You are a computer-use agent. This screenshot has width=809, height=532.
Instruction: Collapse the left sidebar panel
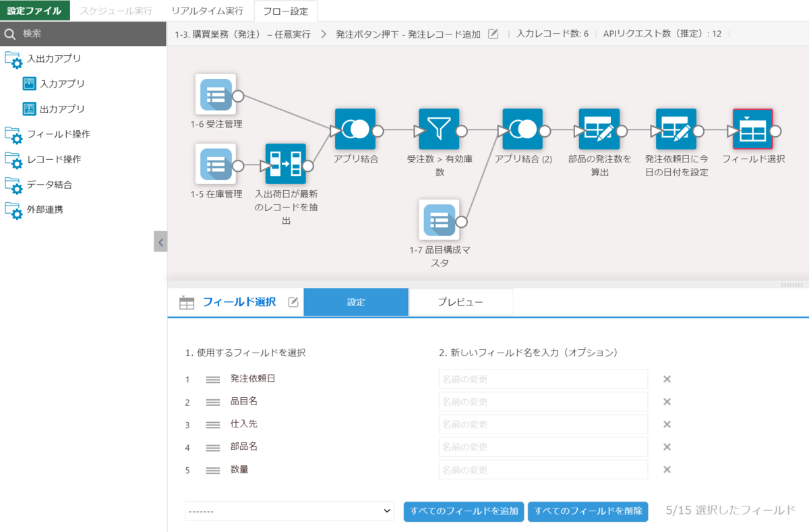(160, 241)
